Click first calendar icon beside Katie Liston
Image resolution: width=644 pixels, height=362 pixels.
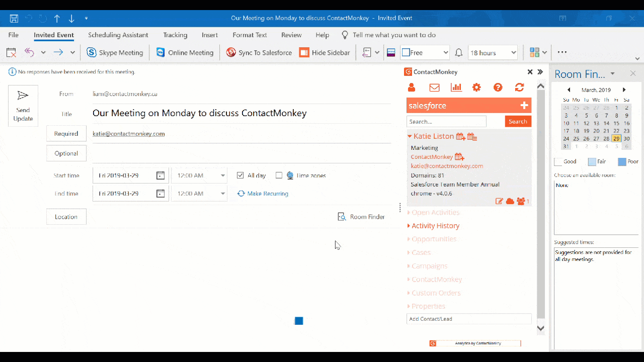click(461, 136)
